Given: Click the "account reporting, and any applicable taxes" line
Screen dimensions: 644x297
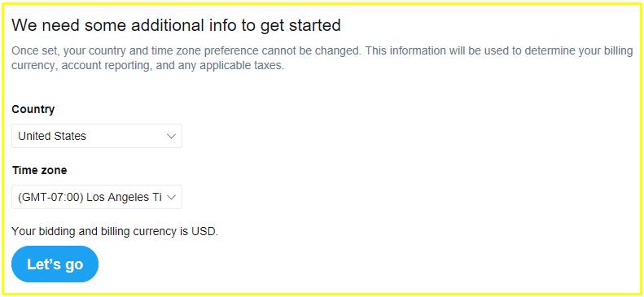Looking at the screenshot, I should (148, 66).
